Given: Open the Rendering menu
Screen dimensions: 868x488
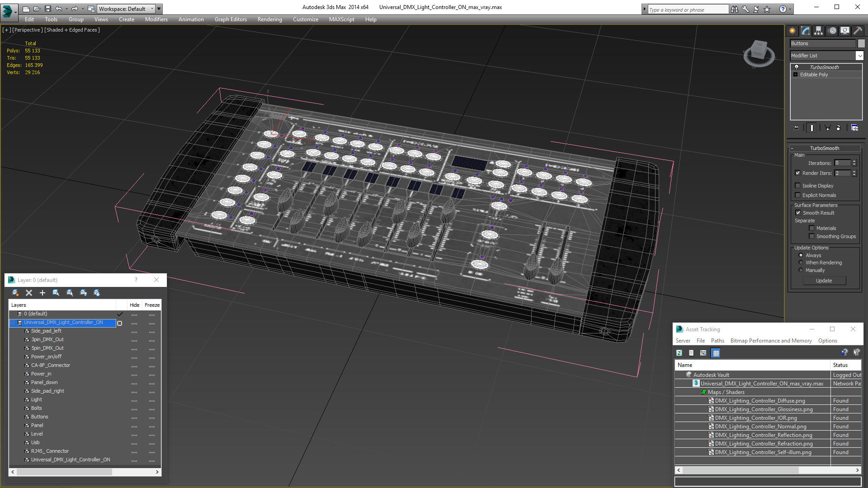Looking at the screenshot, I should (x=269, y=19).
